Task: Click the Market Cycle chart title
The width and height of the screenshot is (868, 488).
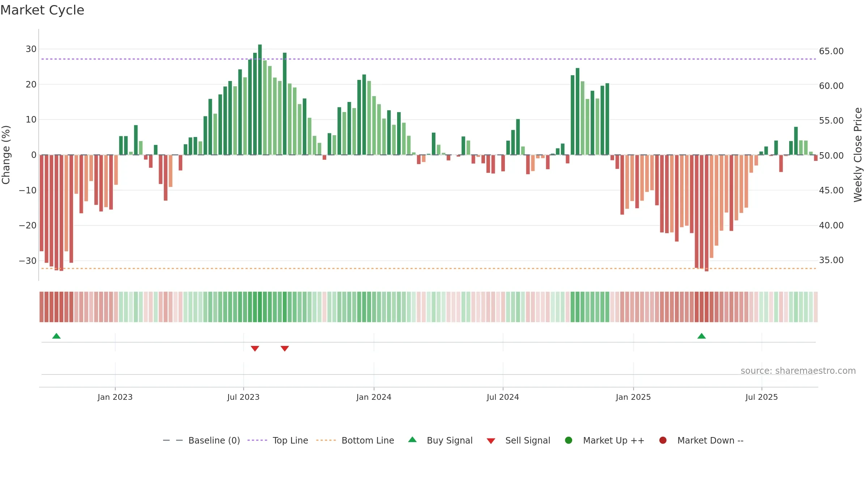Action: pyautogui.click(x=42, y=10)
